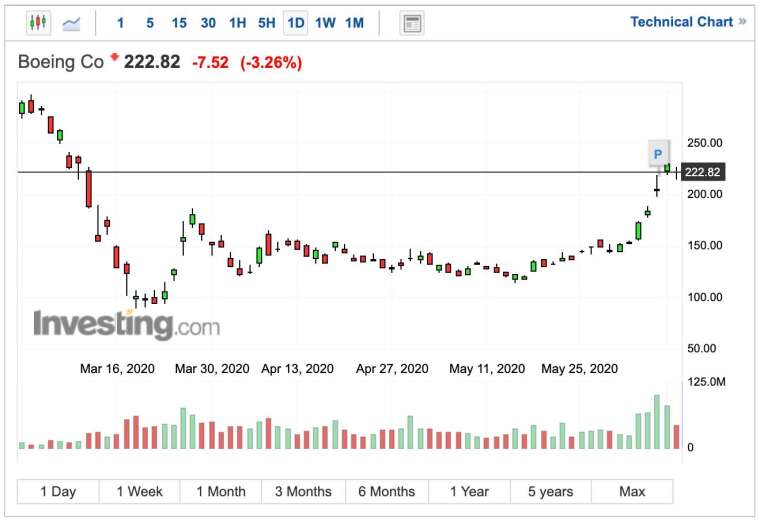Choose the 1H interval
The height and width of the screenshot is (521, 760).
(238, 23)
